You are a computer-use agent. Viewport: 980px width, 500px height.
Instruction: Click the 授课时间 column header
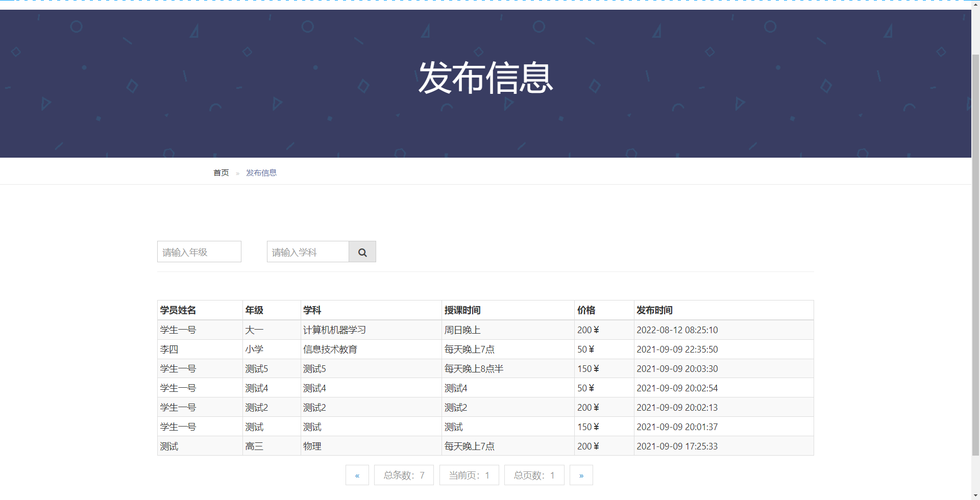(x=462, y=310)
